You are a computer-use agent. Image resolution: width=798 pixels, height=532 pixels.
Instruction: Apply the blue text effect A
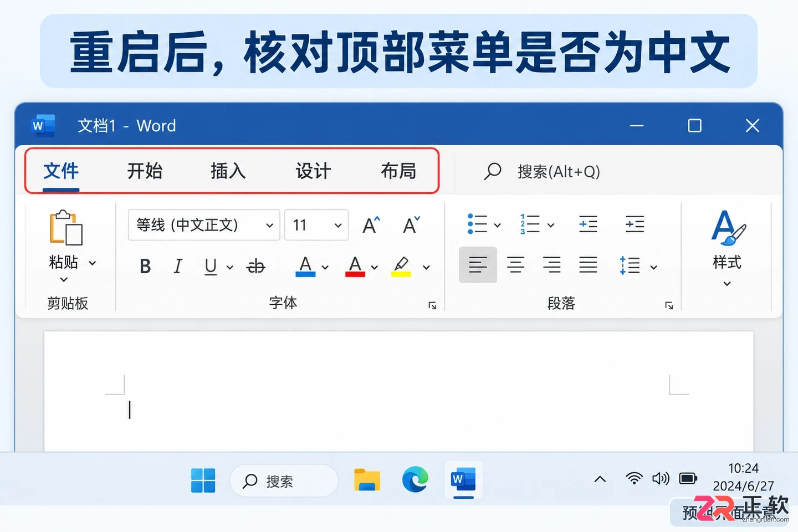305,267
